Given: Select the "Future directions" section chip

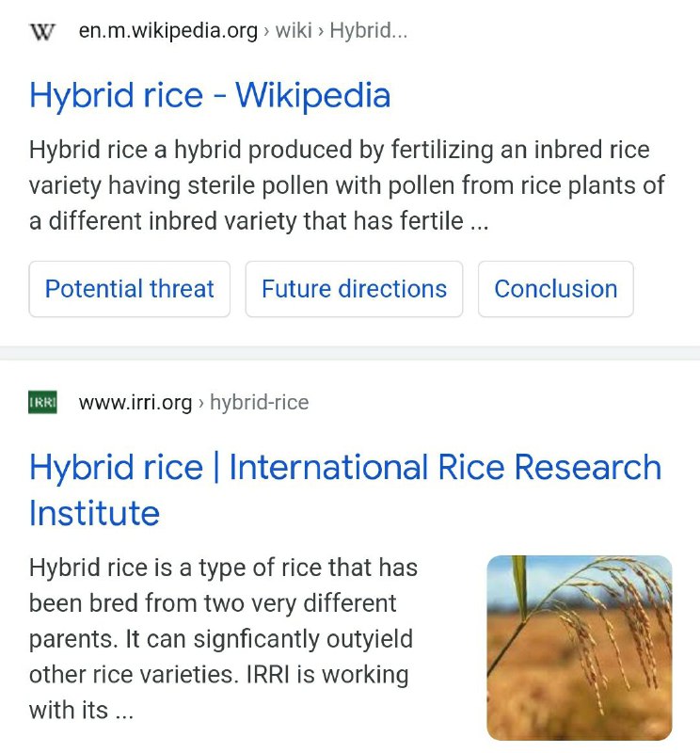Looking at the screenshot, I should coord(354,289).
